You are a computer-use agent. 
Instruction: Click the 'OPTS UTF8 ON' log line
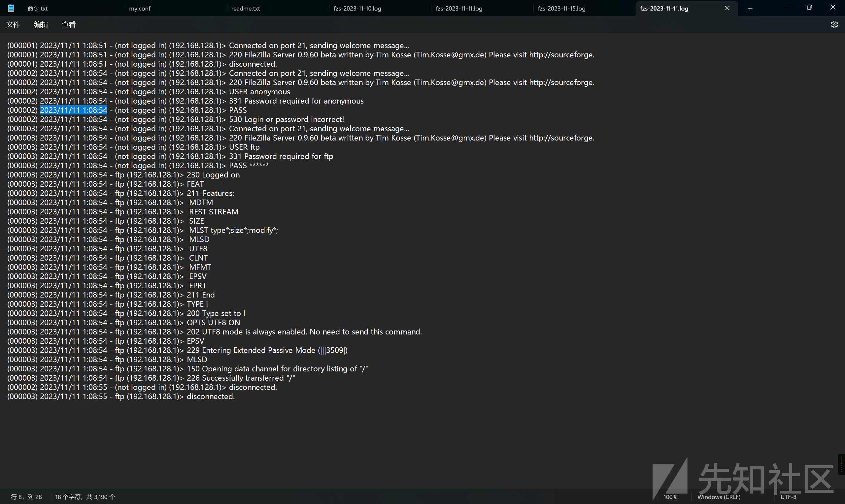click(124, 323)
